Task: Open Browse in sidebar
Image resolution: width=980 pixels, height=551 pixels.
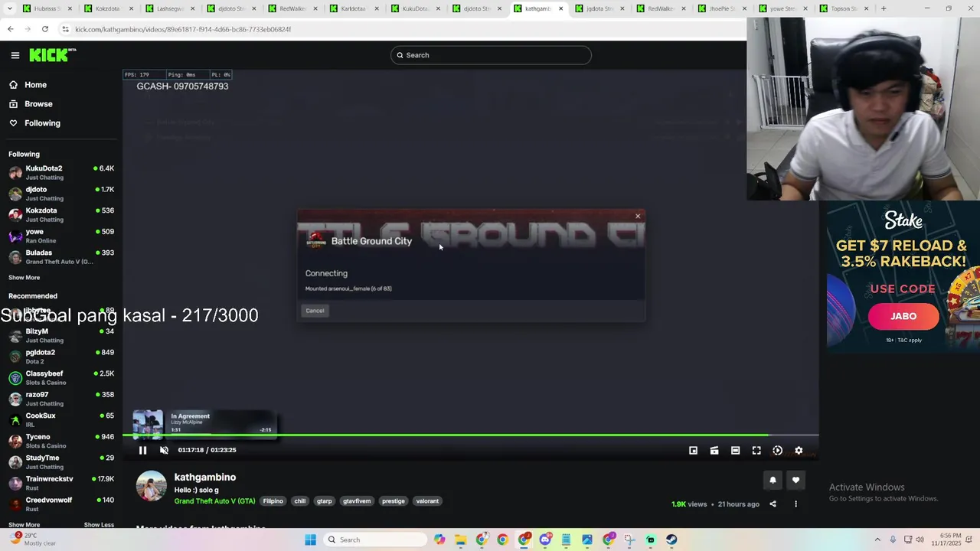Action: point(38,104)
